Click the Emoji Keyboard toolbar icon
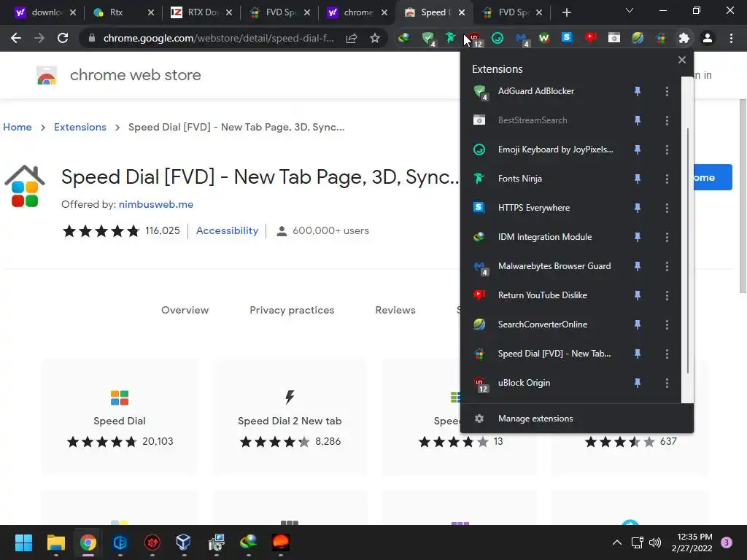Viewport: 747px width, 560px height. coord(498,38)
